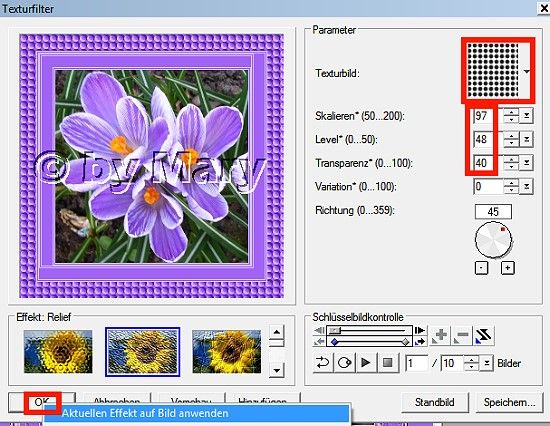Open the Variation slider popup button
This screenshot has height=426, width=550.
pos(527,186)
